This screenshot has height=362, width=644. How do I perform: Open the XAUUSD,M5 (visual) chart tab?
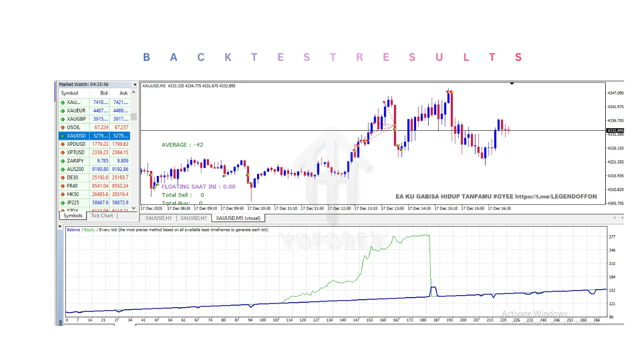pos(238,218)
